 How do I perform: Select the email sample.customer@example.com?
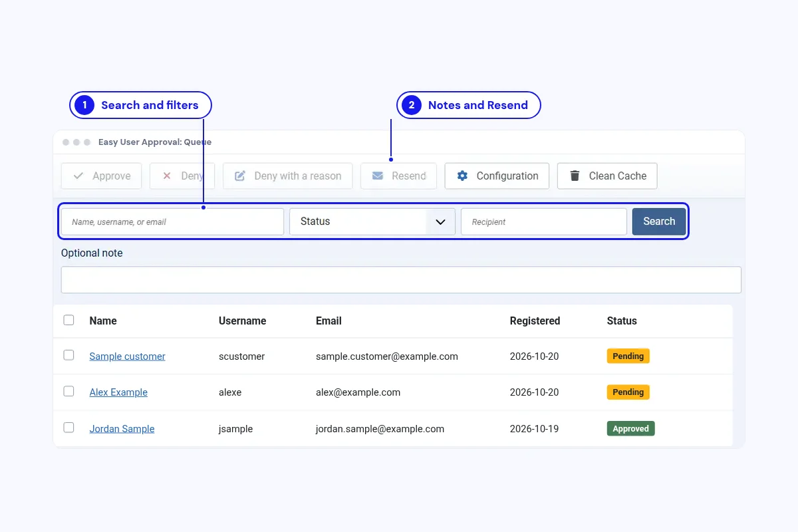tap(387, 356)
